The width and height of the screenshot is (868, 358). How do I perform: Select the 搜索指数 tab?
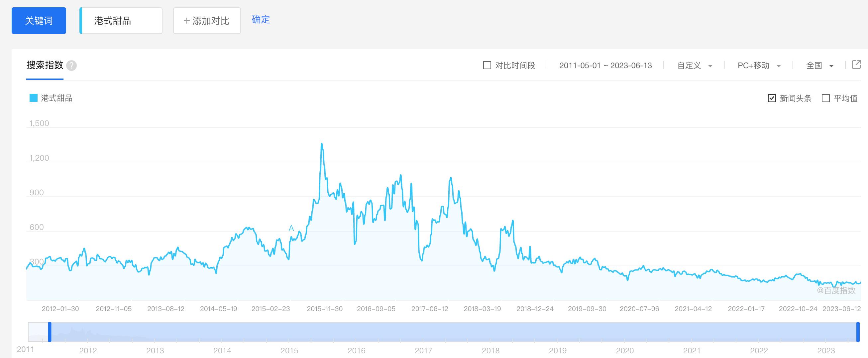45,65
